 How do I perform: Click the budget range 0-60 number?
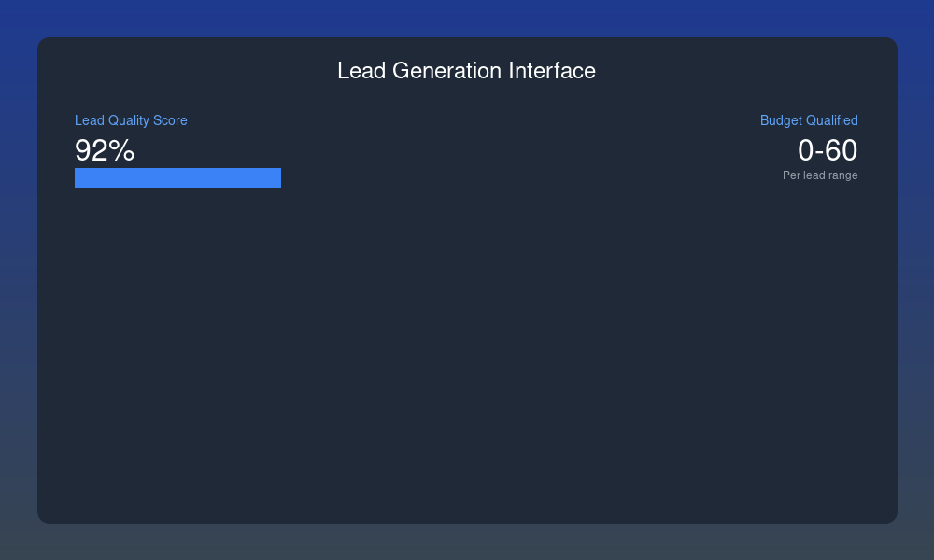tap(828, 150)
